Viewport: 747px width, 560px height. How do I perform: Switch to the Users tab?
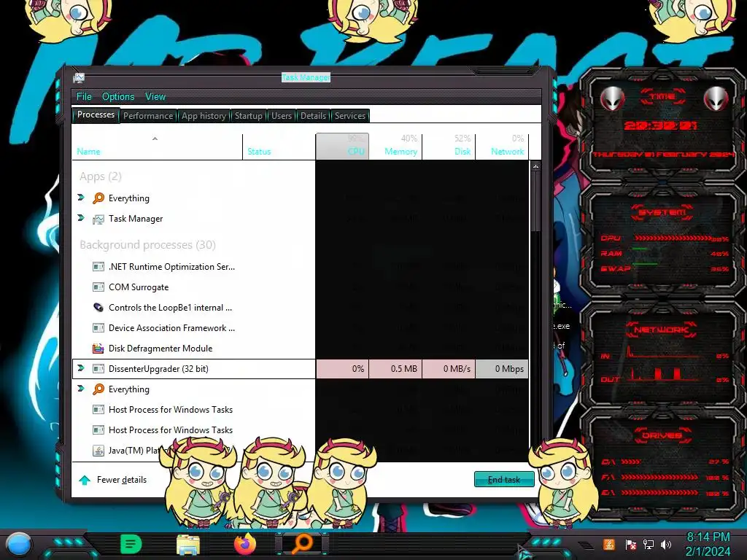(282, 116)
